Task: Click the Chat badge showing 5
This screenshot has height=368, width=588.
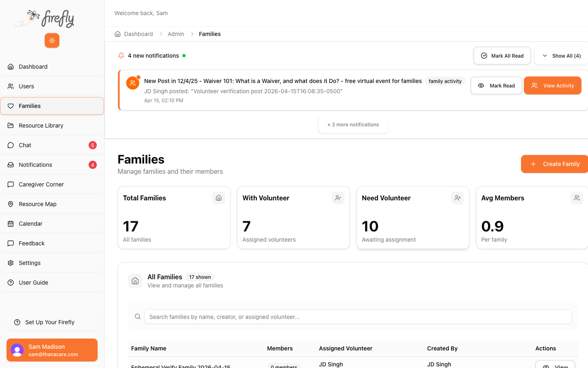Action: coord(93,145)
